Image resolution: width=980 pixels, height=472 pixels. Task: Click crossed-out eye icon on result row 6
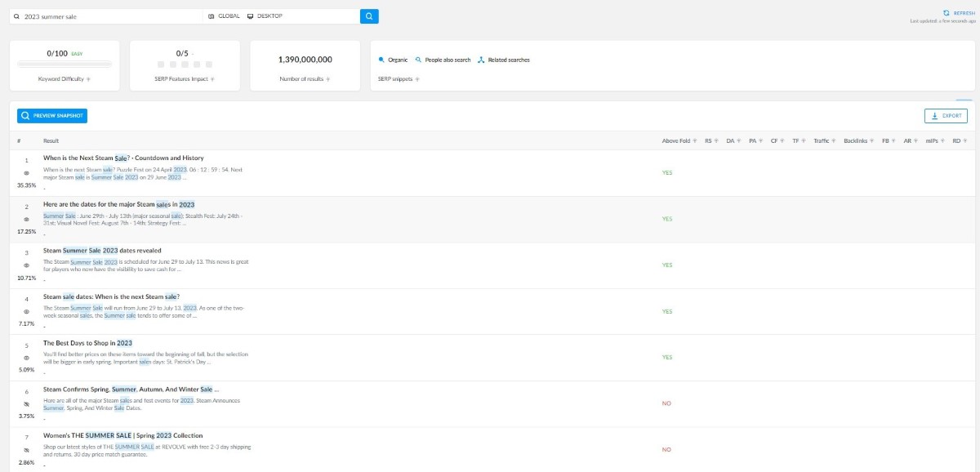[x=26, y=404]
